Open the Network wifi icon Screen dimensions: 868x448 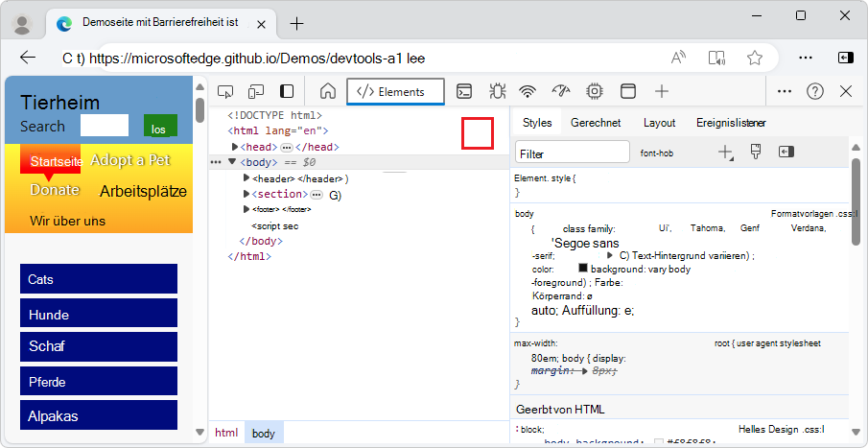[528, 91]
